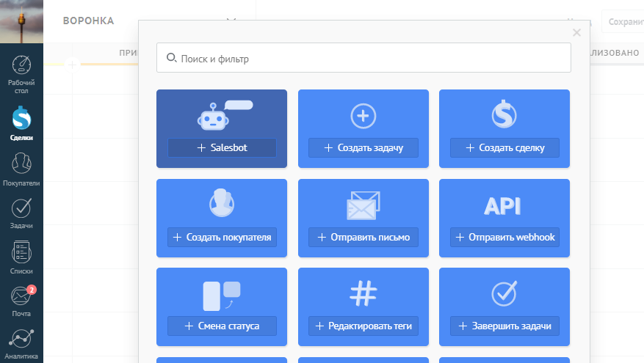Click the checkmark complete tasks icon
Viewport: 644px width, 363px height.
click(x=504, y=293)
